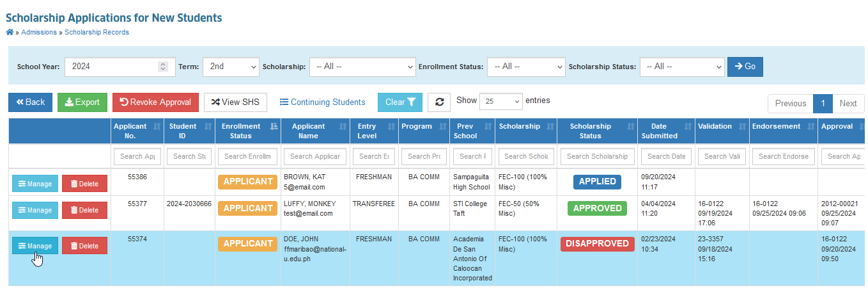Open the Enrollment Status filter dropdown
Screen dimensions: 868x290
point(526,66)
